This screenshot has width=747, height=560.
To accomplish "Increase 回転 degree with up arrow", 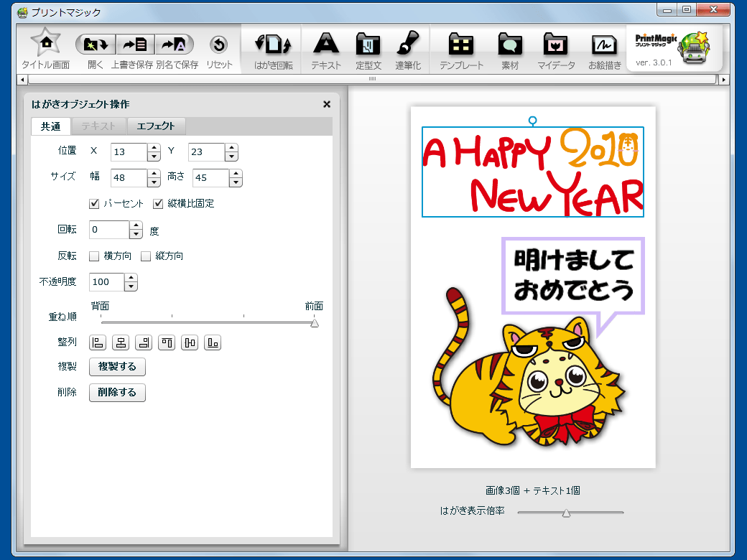I will pyautogui.click(x=136, y=225).
